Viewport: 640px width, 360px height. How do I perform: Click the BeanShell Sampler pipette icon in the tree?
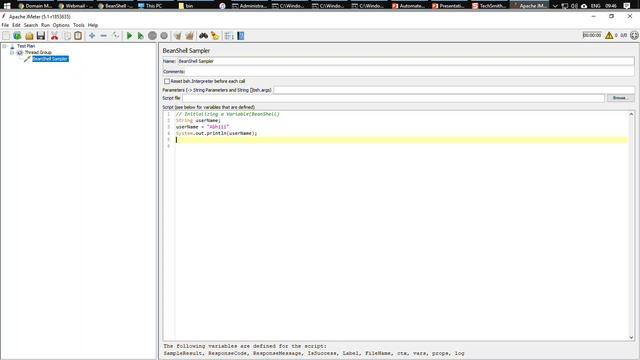[x=27, y=59]
